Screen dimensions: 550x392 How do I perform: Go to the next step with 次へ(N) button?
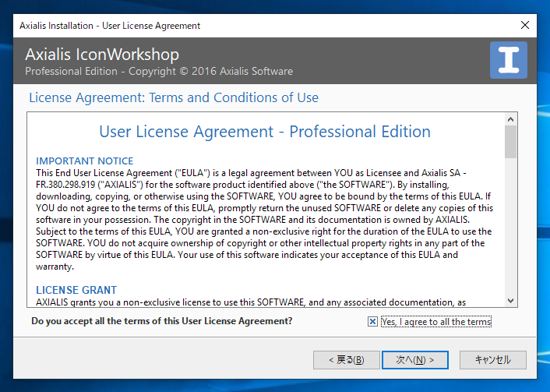point(415,360)
